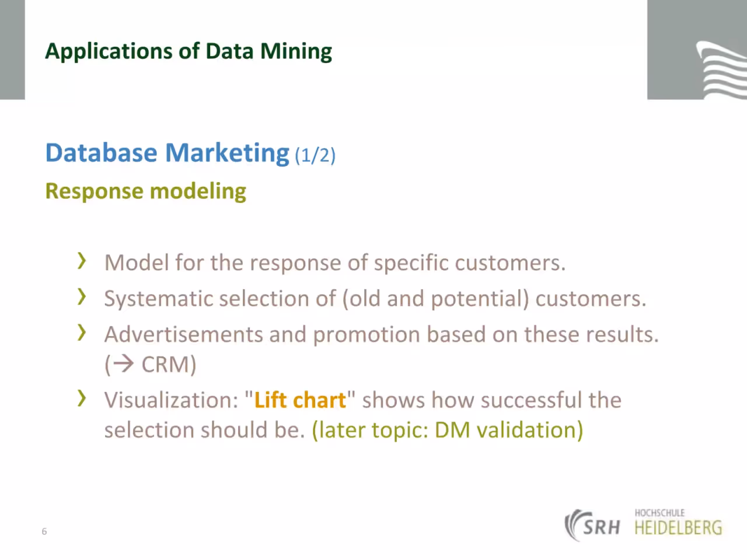Click the Hochschule Heidelberg wordmark
Viewport: 747px width, 560px height.
678,523
